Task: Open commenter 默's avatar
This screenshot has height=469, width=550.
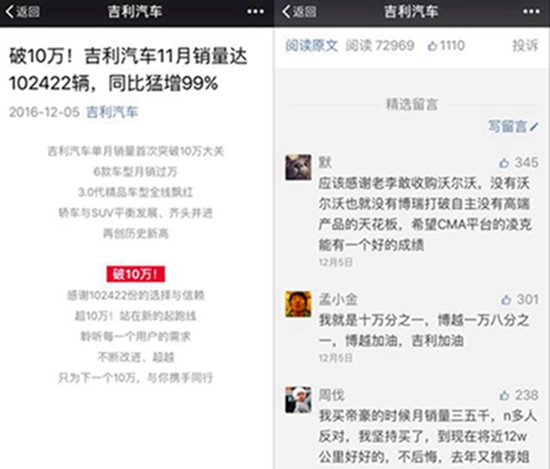Action: tap(298, 167)
